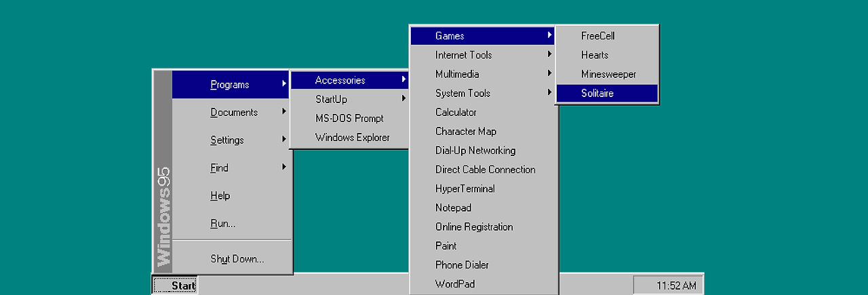Open Phone Dialer
This screenshot has height=295, width=868.
coord(484,264)
